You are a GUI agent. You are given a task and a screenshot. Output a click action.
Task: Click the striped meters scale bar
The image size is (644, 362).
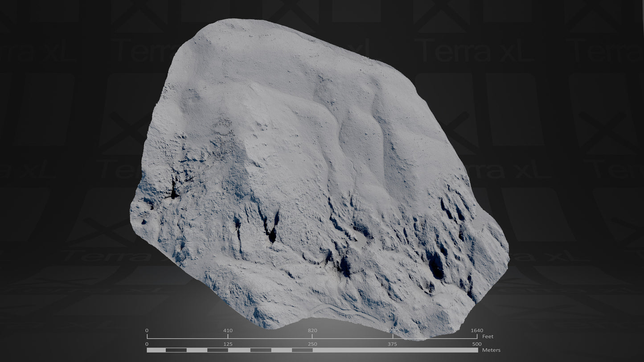point(312,350)
